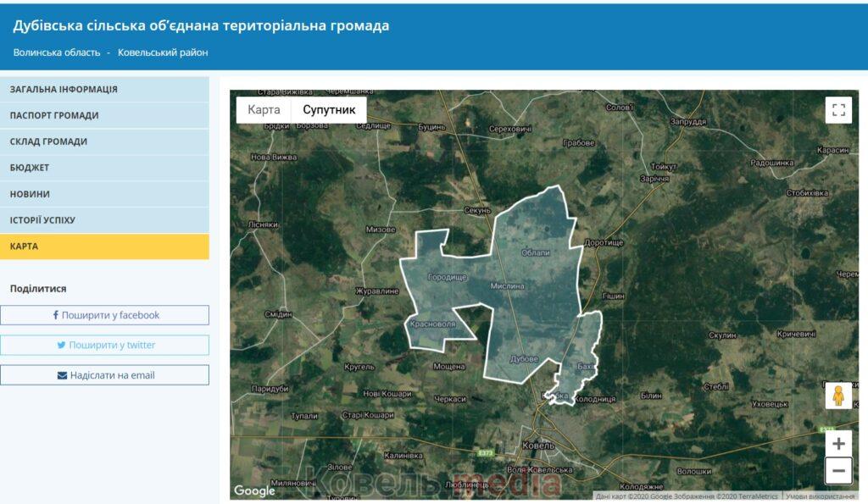Open Новини menu item

coord(104,194)
